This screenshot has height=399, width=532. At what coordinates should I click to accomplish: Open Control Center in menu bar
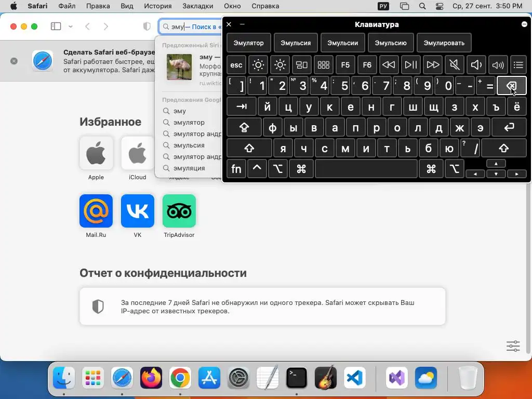pyautogui.click(x=440, y=6)
